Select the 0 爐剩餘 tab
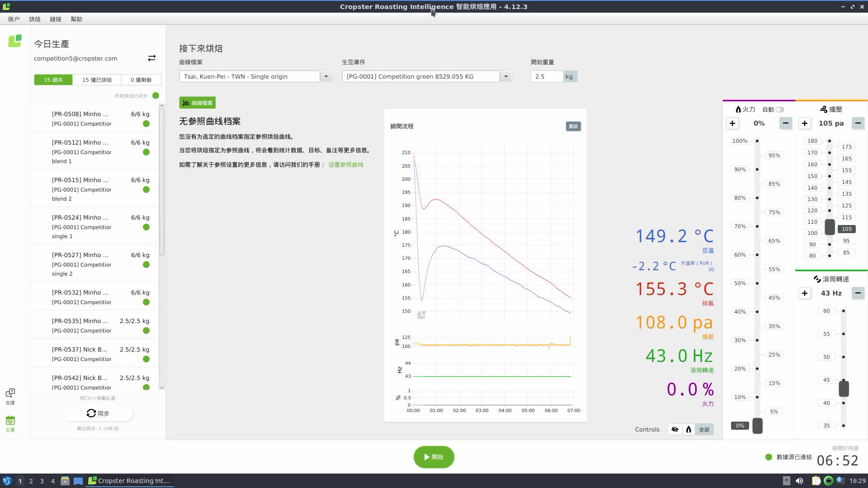Screen dimensions: 868x488 point(141,80)
